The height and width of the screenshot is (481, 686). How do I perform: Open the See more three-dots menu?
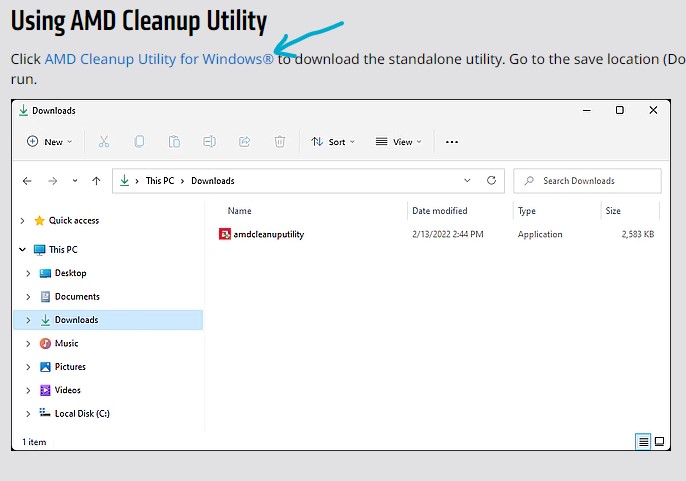(x=452, y=142)
